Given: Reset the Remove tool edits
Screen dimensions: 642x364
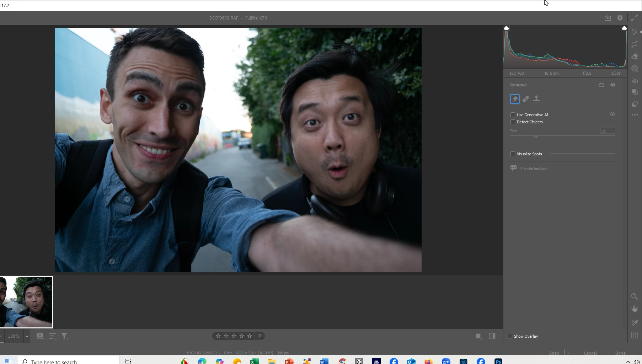Looking at the screenshot, I should (x=601, y=85).
